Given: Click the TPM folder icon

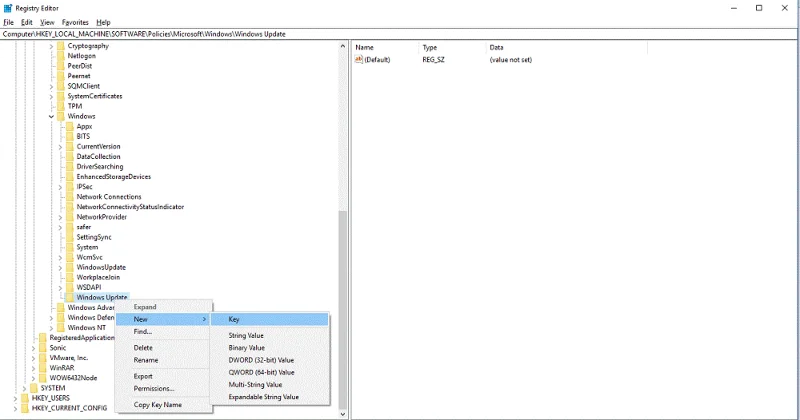Looking at the screenshot, I should tap(61, 106).
